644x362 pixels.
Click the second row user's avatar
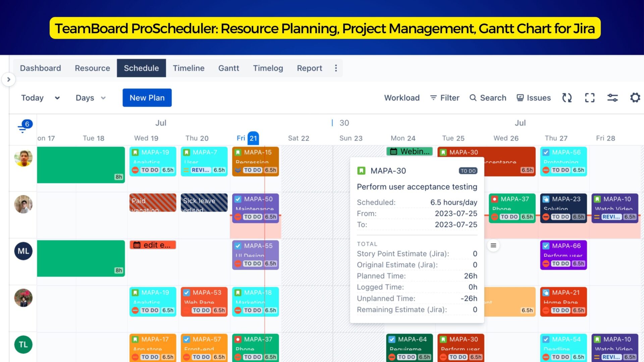pos(23,204)
